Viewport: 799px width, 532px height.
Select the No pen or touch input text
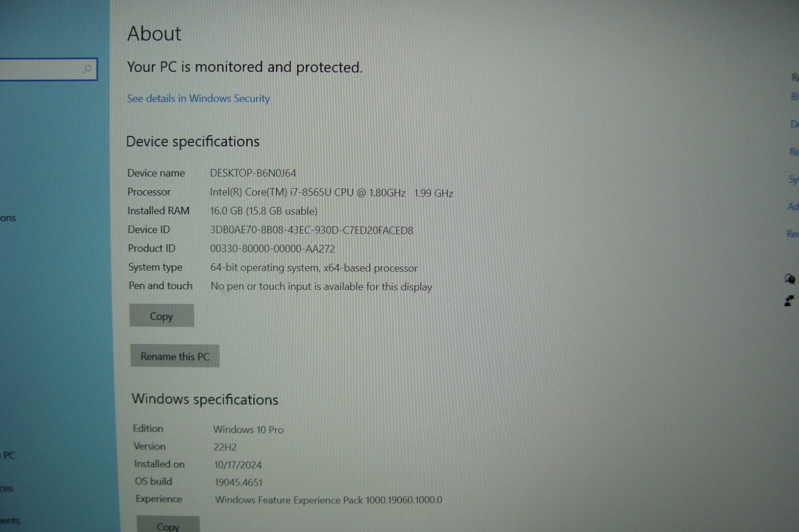321,286
